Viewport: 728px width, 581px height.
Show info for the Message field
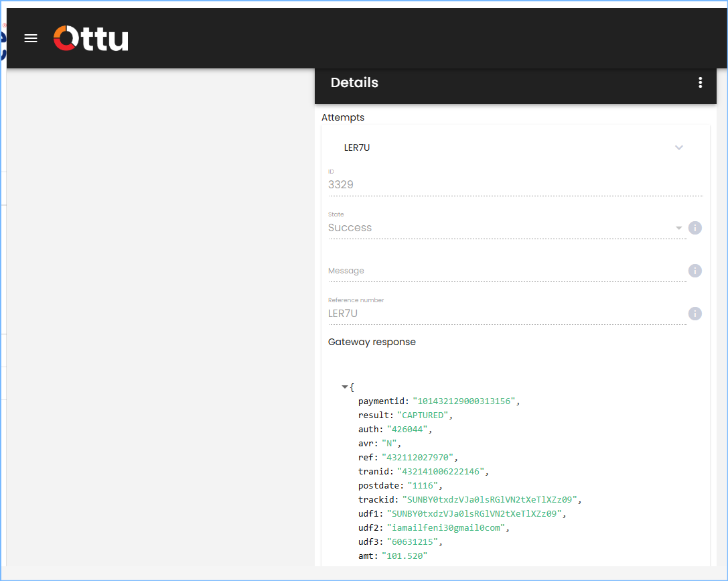point(695,271)
